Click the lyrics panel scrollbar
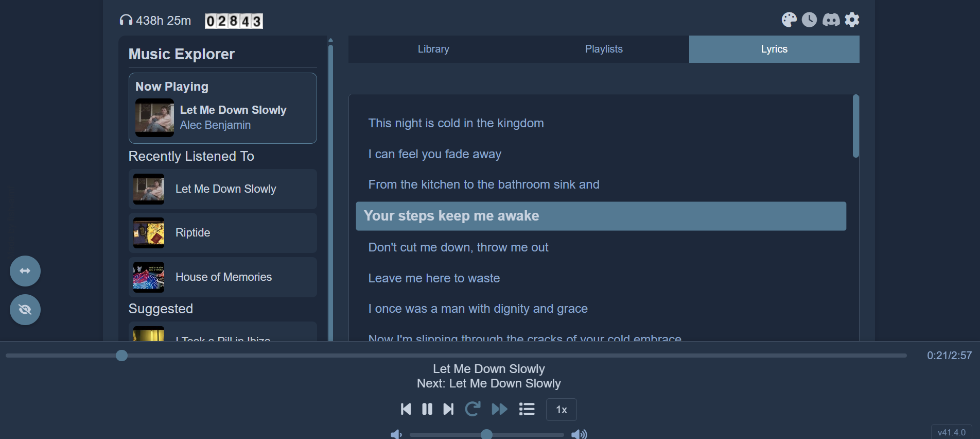The width and height of the screenshot is (980, 439). tap(856, 126)
